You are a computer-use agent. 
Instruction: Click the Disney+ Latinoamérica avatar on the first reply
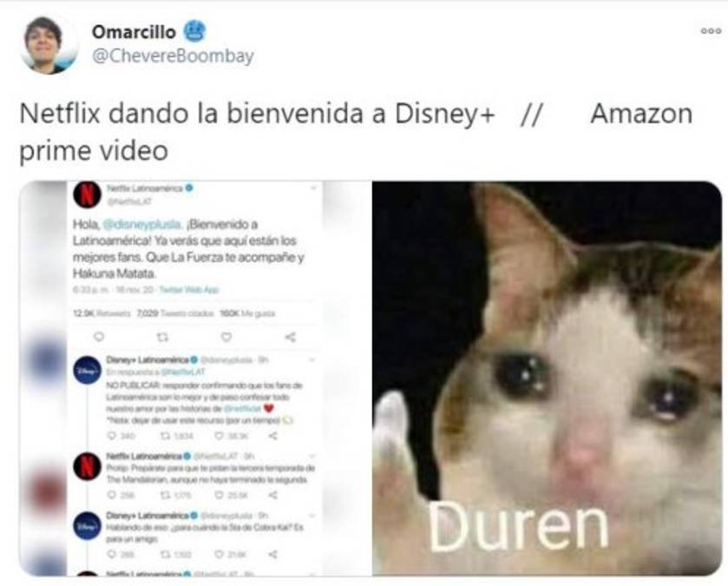pyautogui.click(x=88, y=370)
